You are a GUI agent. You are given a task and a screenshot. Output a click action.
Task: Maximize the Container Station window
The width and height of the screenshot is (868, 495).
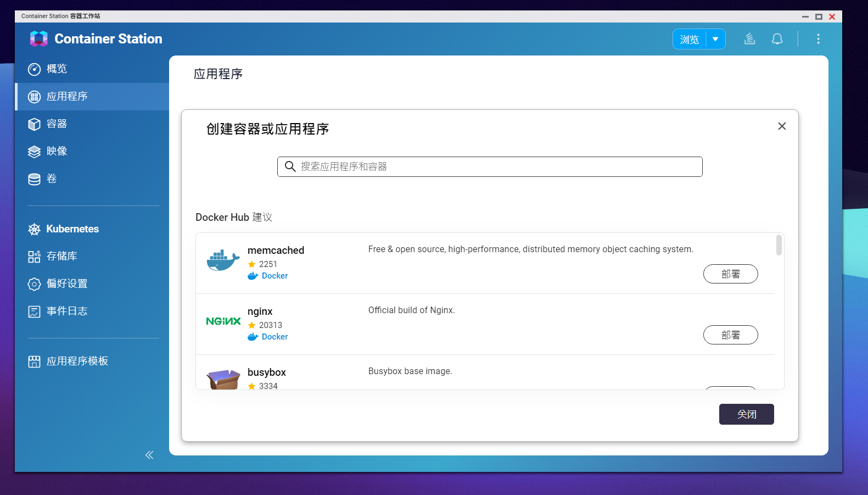click(x=819, y=17)
